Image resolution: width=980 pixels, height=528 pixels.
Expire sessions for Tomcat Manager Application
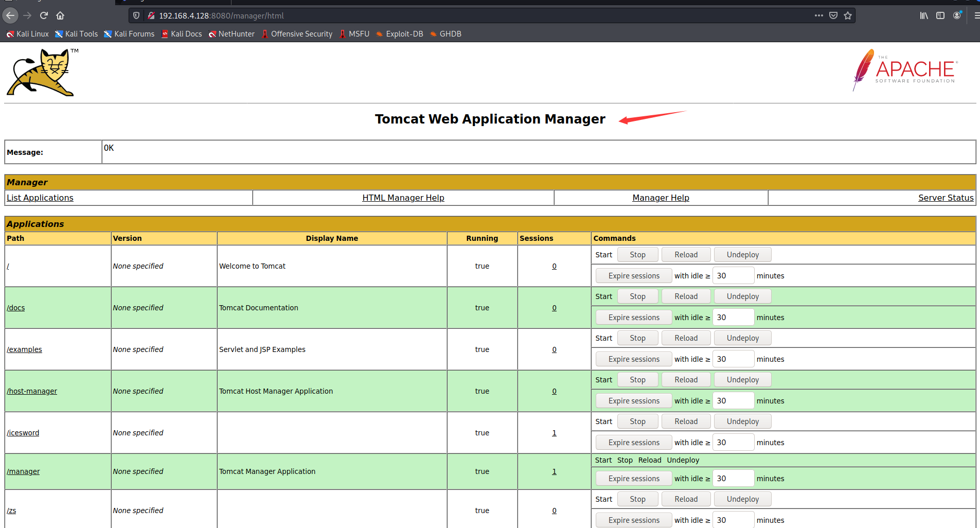[x=634, y=479]
